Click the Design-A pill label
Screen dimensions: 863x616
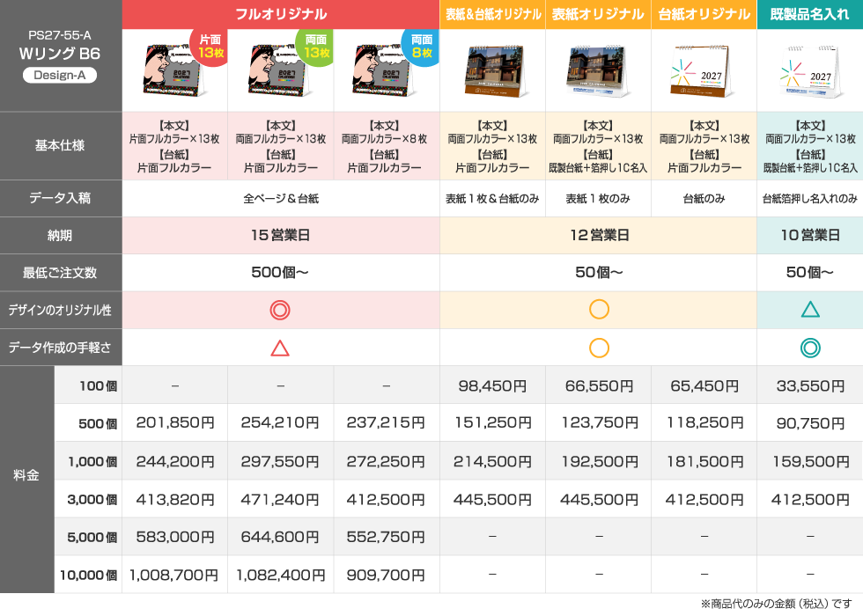point(60,76)
